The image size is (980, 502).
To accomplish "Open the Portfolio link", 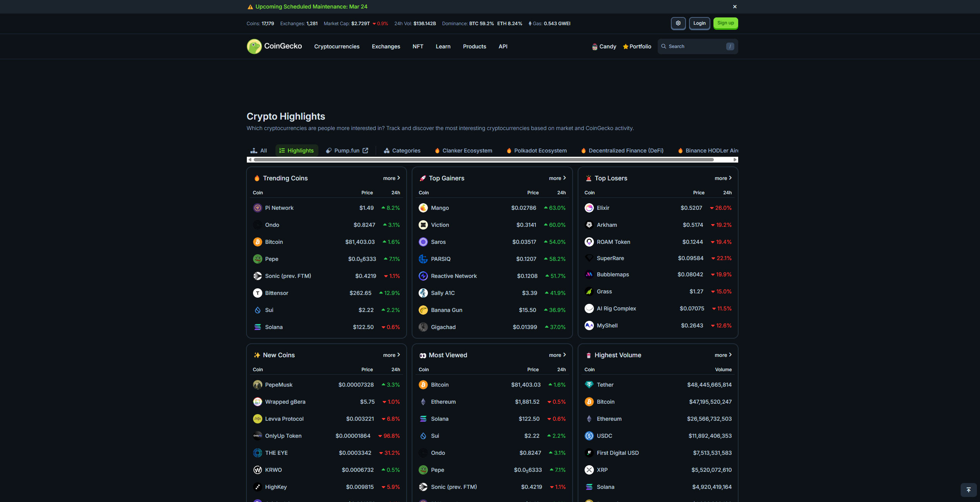I will click(637, 46).
